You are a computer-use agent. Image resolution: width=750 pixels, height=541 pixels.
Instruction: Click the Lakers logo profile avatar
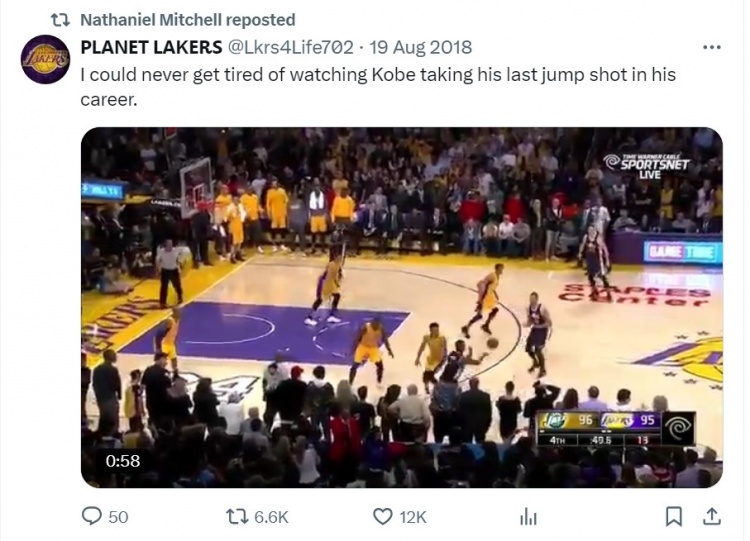pos(45,59)
